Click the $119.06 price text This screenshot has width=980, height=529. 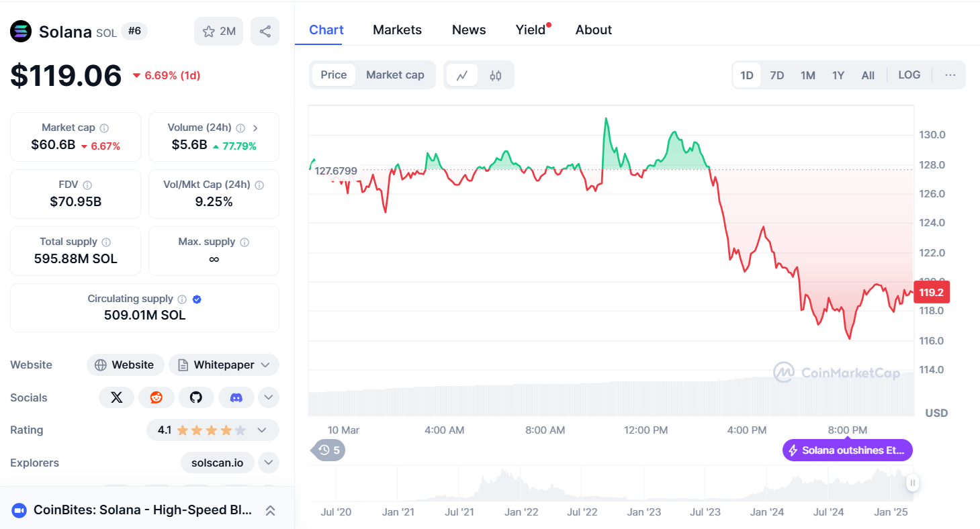point(66,75)
